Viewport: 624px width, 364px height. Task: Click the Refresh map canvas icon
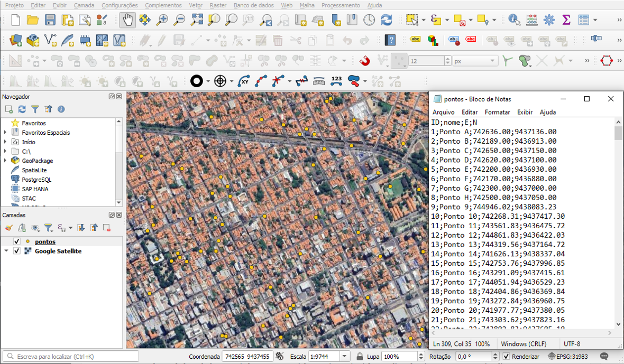(387, 20)
